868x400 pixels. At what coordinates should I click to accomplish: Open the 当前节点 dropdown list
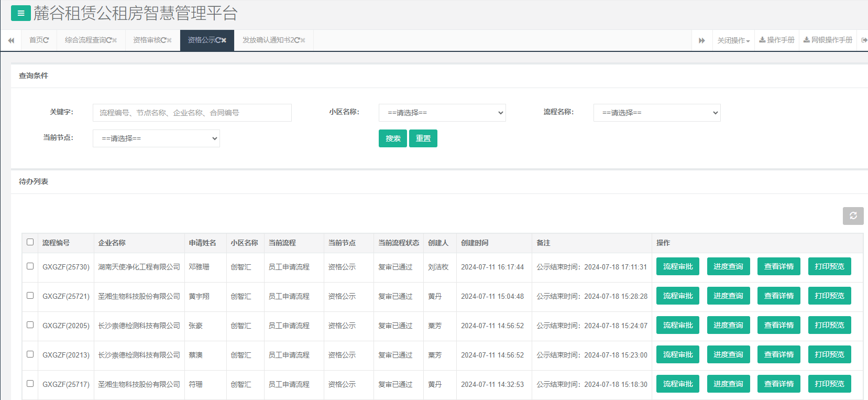pos(156,138)
